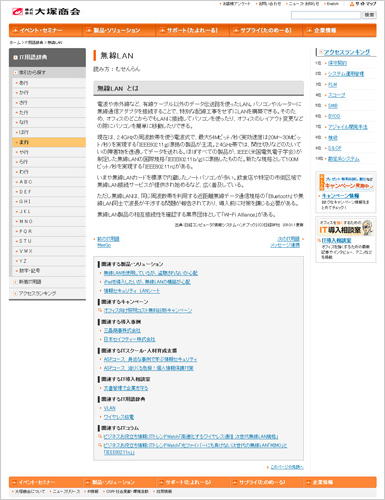Click the IT導入相談室 banner image

pyautogui.click(x=346, y=227)
